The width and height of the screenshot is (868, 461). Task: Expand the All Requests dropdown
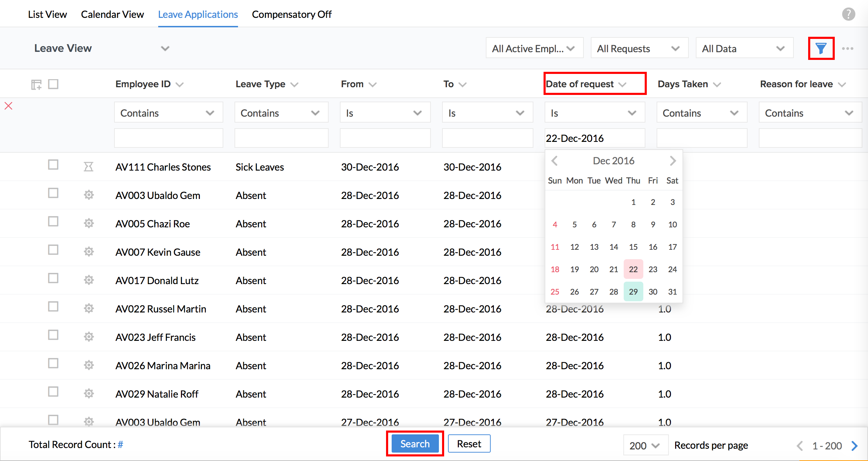[x=639, y=48]
